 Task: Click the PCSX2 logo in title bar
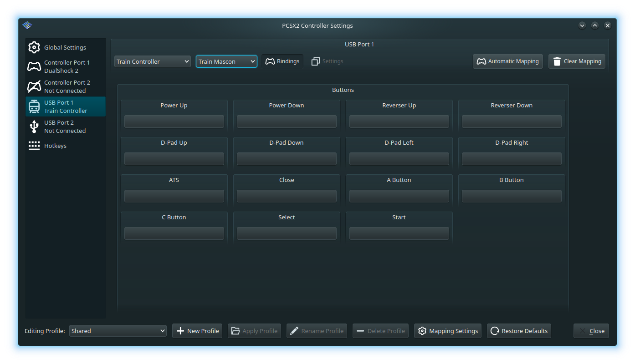pos(27,25)
